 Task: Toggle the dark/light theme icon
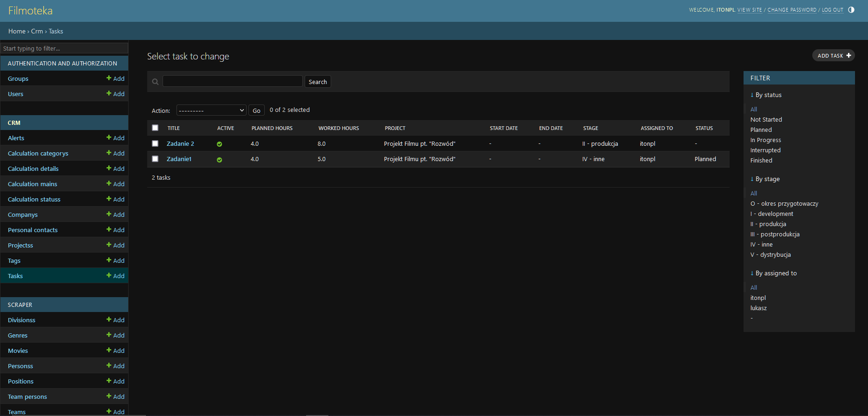851,10
